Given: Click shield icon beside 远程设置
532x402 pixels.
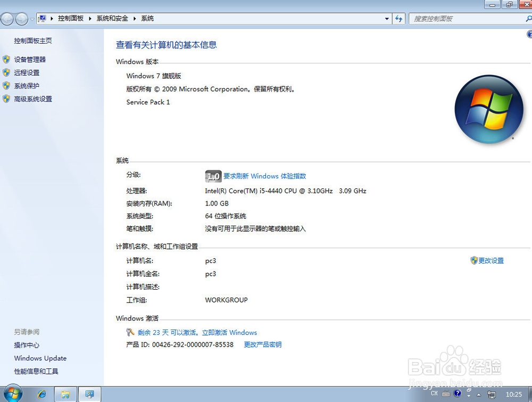Looking at the screenshot, I should 6,72.
